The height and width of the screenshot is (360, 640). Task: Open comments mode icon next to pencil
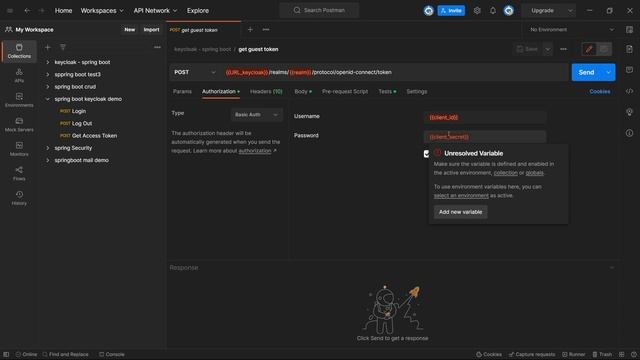(x=604, y=49)
